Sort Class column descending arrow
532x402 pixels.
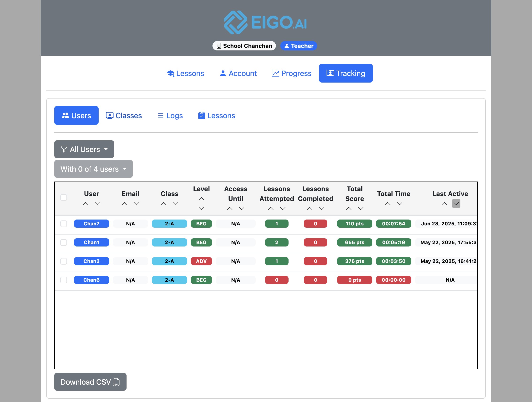(x=176, y=204)
